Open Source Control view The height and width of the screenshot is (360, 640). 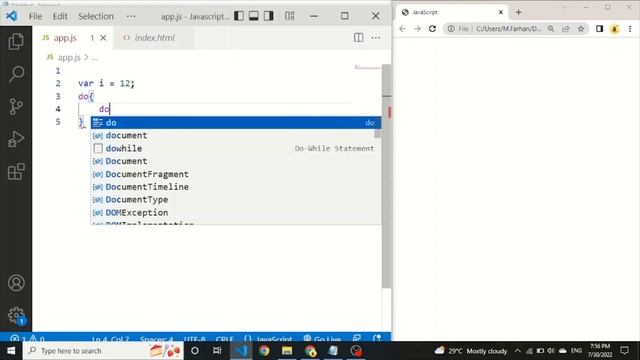point(16,107)
